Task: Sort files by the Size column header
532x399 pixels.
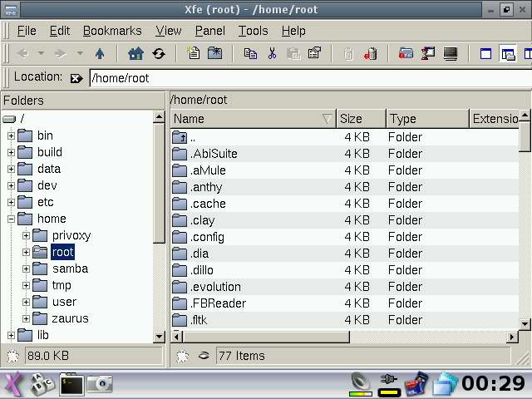Action: click(361, 119)
